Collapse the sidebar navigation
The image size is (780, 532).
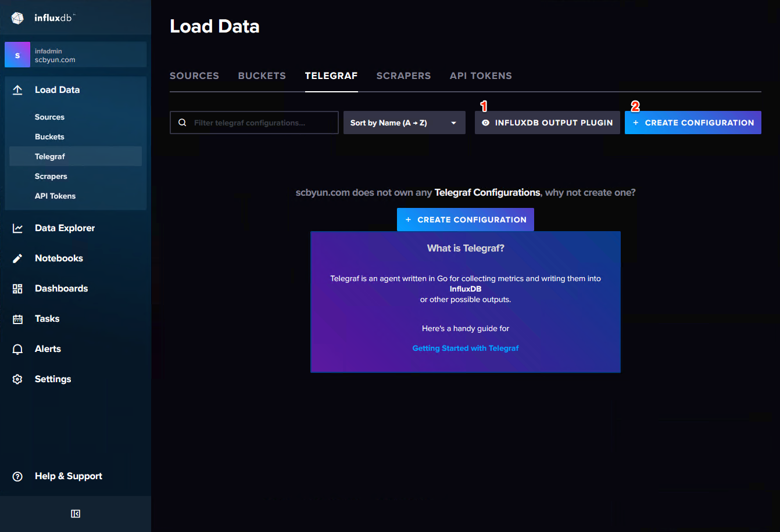coord(76,513)
